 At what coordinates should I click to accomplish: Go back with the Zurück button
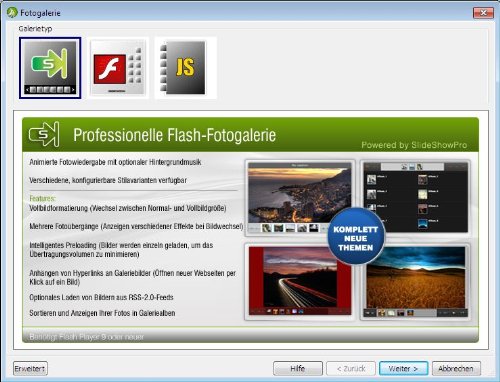[351, 368]
